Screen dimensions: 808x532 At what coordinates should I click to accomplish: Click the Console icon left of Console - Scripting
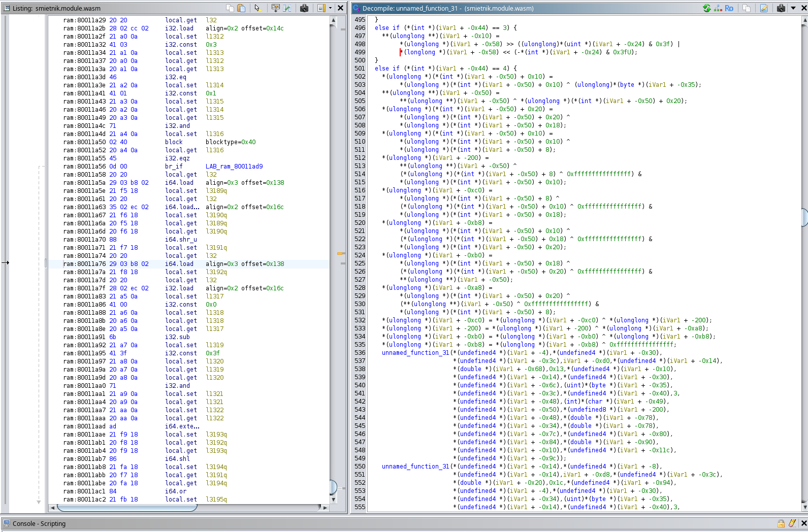click(x=7, y=523)
